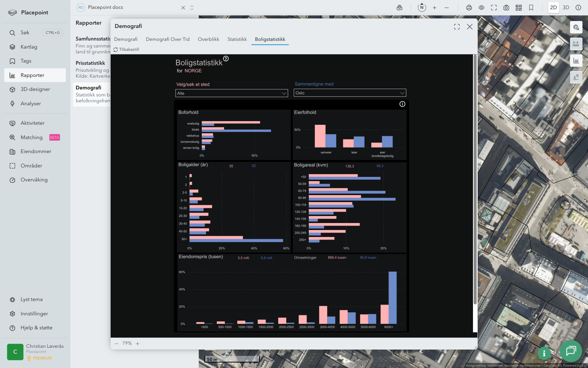Image resolution: width=588 pixels, height=368 pixels.
Task: Toggle map view to 3D
Action: click(x=566, y=8)
